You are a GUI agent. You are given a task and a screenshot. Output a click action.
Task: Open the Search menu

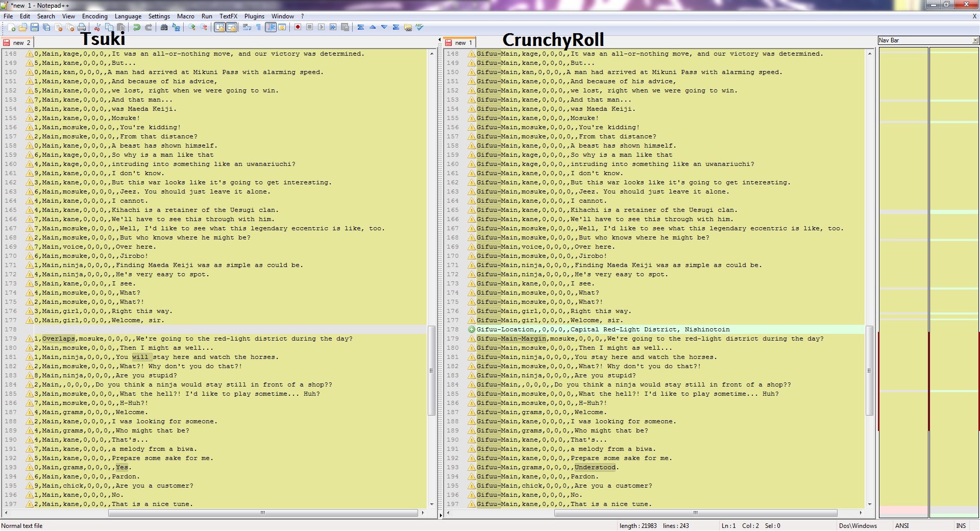46,16
